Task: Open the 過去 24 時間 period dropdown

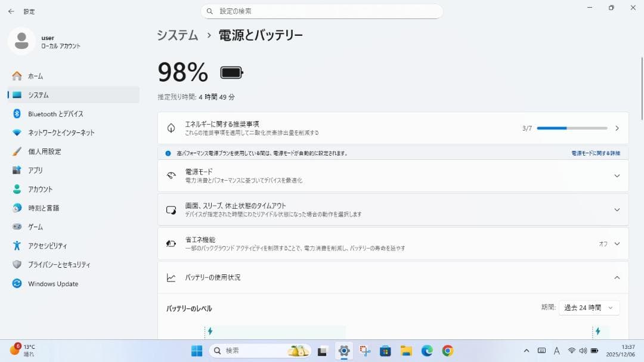Action: 589,308
